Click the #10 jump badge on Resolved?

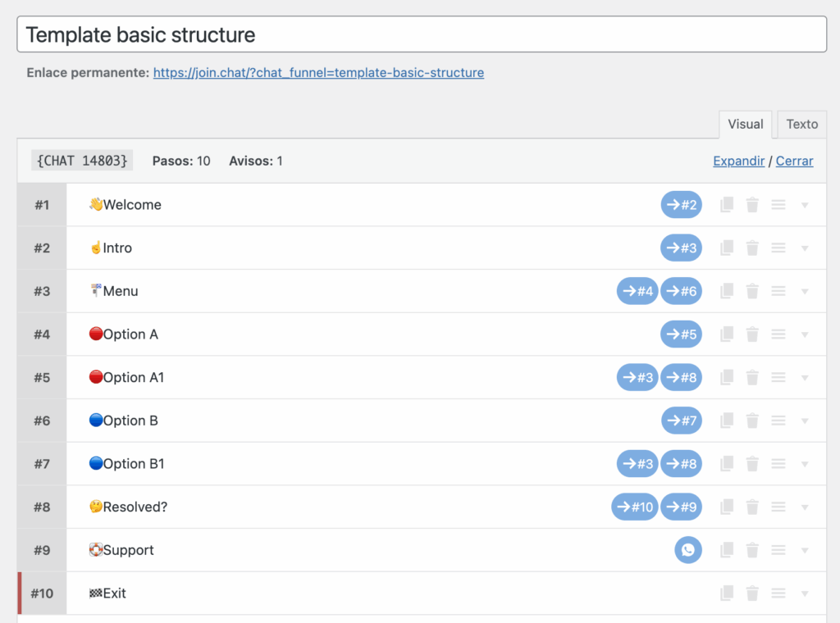click(634, 507)
